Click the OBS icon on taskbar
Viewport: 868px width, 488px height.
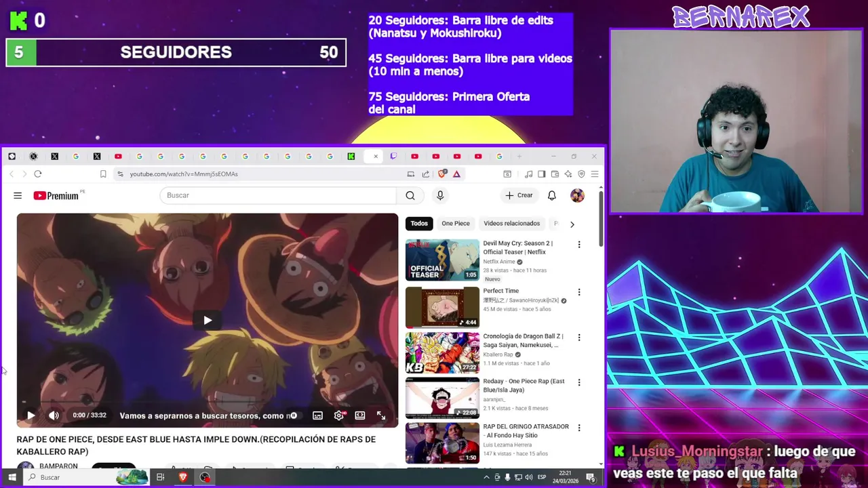pyautogui.click(x=205, y=477)
